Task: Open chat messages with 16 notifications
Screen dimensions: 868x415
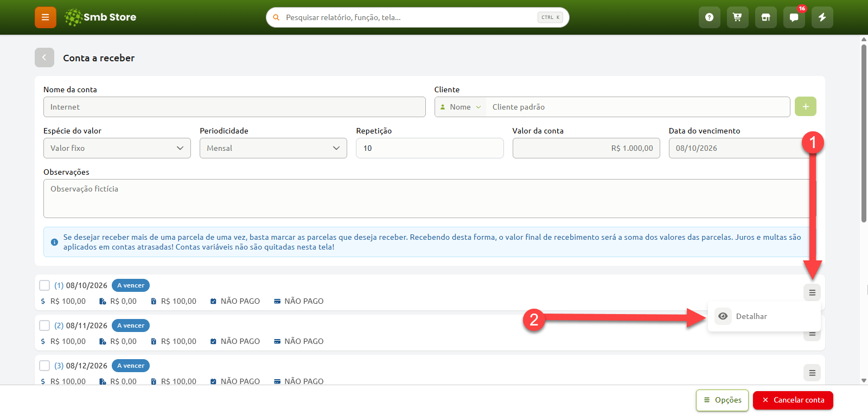Action: pyautogui.click(x=794, y=17)
